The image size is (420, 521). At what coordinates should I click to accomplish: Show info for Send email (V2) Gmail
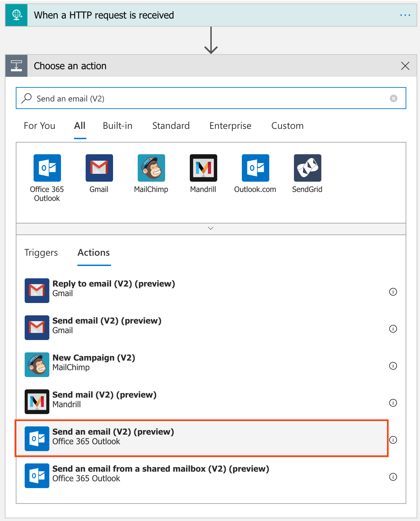click(x=393, y=329)
